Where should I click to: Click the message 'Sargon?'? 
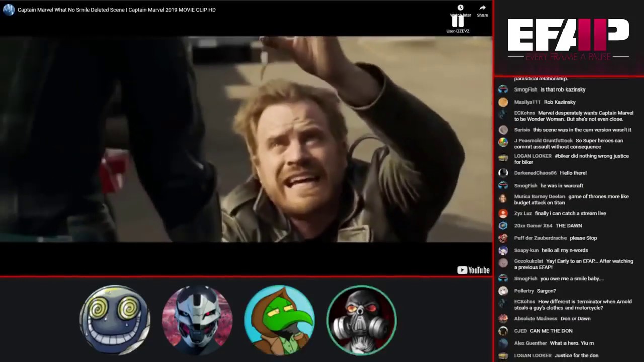(546, 291)
